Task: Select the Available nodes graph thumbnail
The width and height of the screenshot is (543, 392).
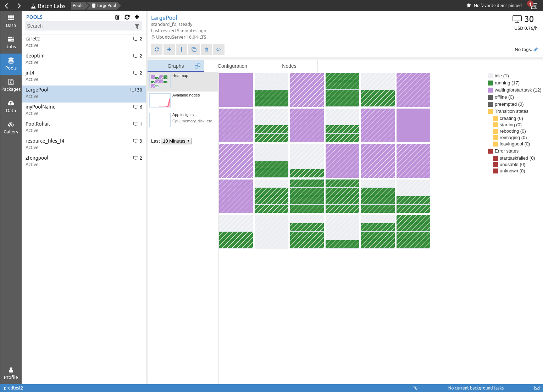Action: click(x=160, y=100)
